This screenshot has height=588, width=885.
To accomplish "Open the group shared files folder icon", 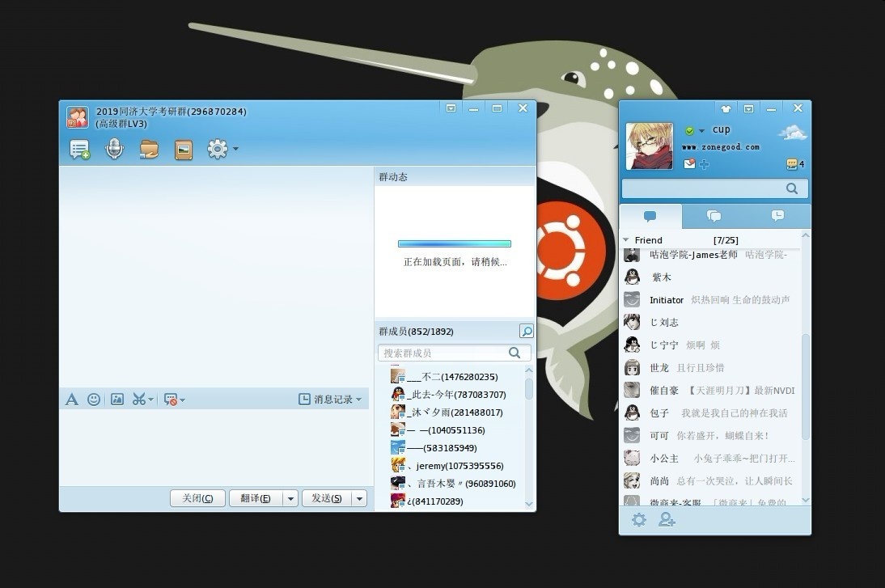I will [x=149, y=150].
